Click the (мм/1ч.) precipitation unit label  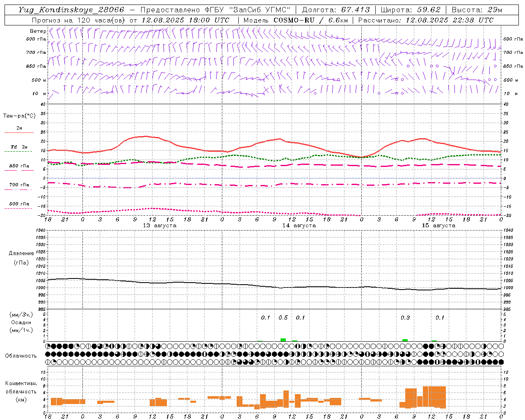(x=21, y=330)
